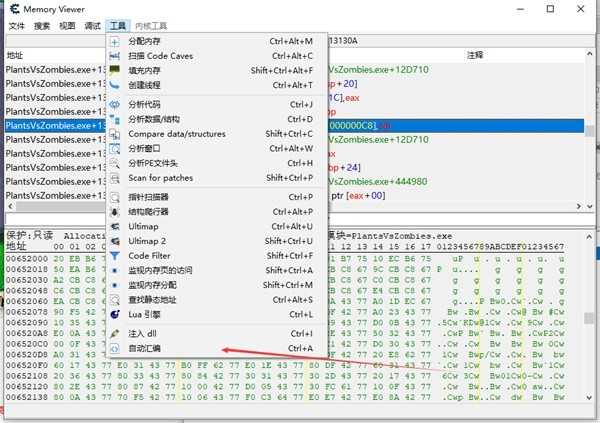Click the magnifier icon for 指针扫描器

(x=116, y=197)
